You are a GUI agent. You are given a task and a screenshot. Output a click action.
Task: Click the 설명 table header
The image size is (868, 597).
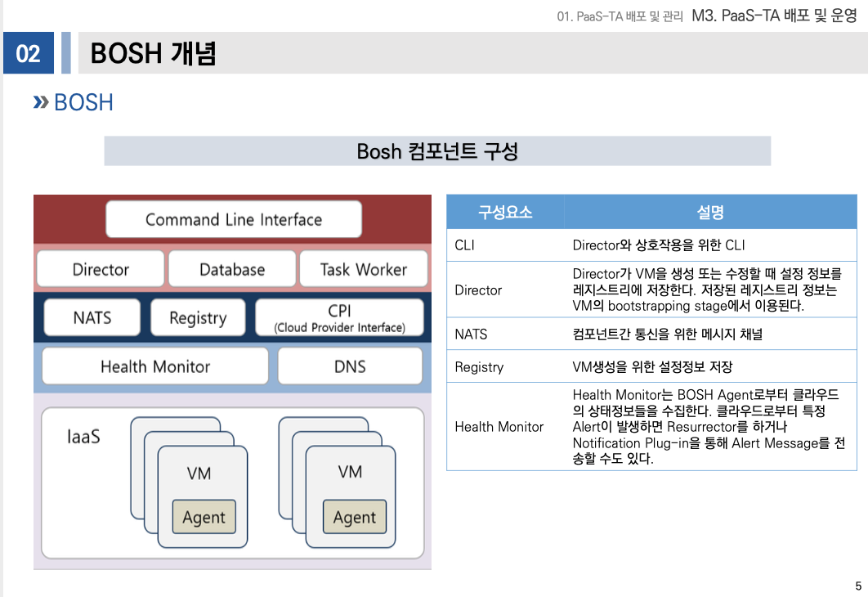coord(710,212)
